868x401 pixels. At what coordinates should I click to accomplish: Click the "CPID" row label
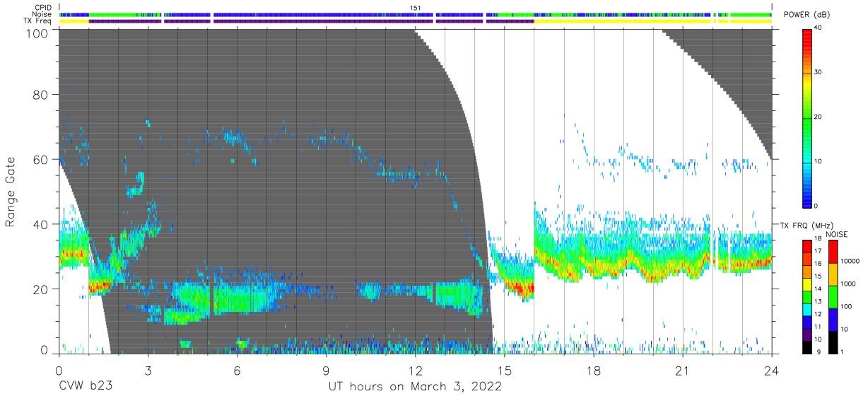(43, 8)
